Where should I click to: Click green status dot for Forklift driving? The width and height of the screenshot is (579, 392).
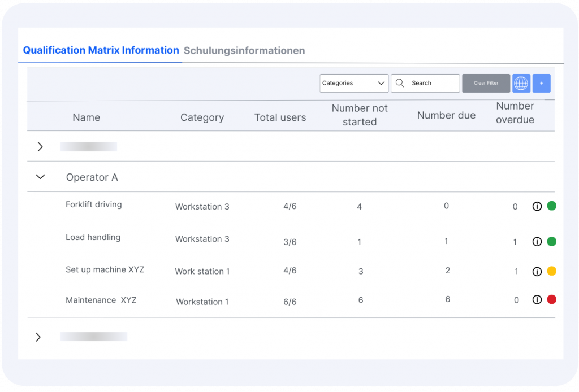[551, 206]
